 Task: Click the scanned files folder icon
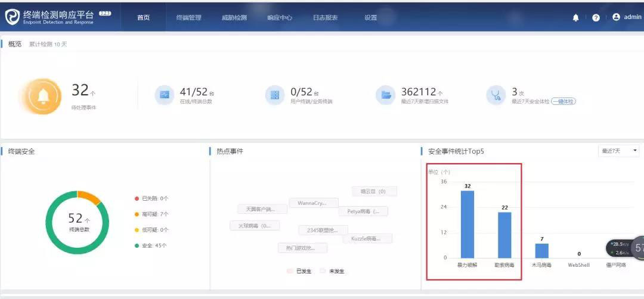386,95
